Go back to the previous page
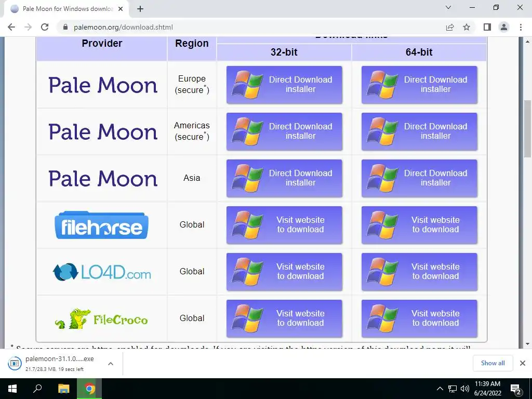Image resolution: width=532 pixels, height=399 pixels. click(x=11, y=27)
